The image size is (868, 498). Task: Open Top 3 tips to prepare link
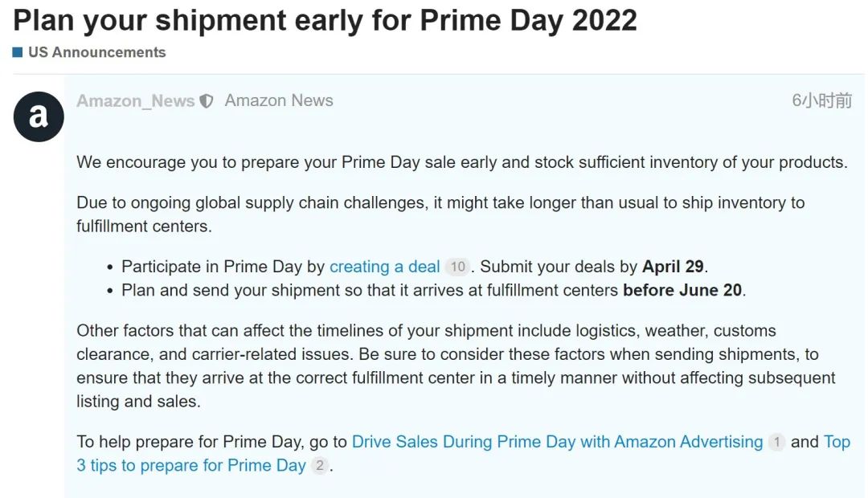click(191, 466)
